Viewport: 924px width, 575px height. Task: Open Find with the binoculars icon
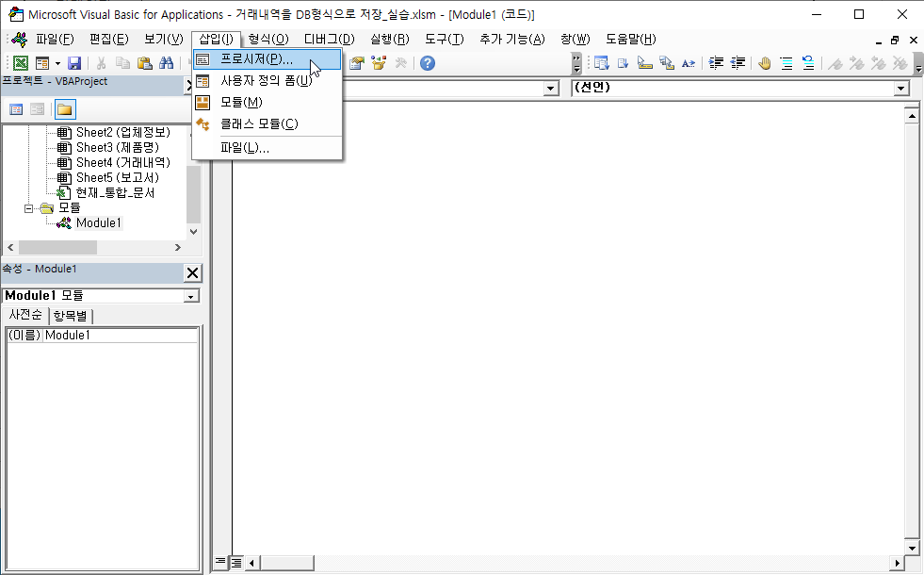166,63
